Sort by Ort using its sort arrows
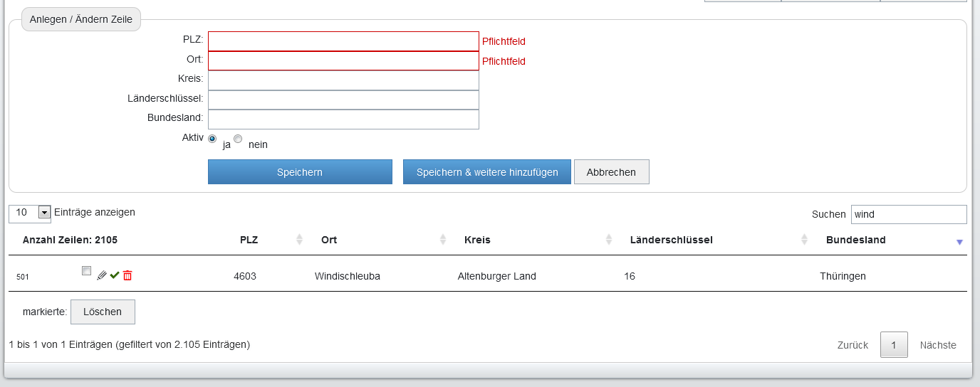 443,240
